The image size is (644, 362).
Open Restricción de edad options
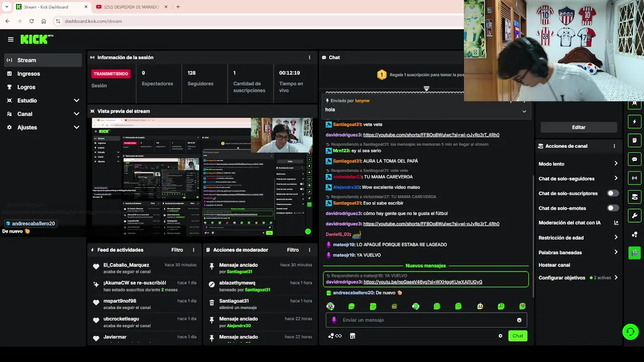tap(616, 238)
